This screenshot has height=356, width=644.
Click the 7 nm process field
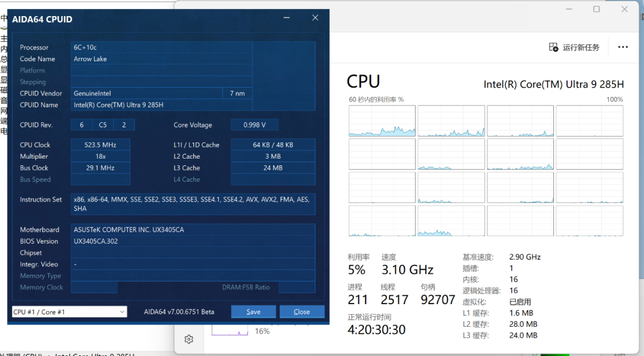[237, 93]
